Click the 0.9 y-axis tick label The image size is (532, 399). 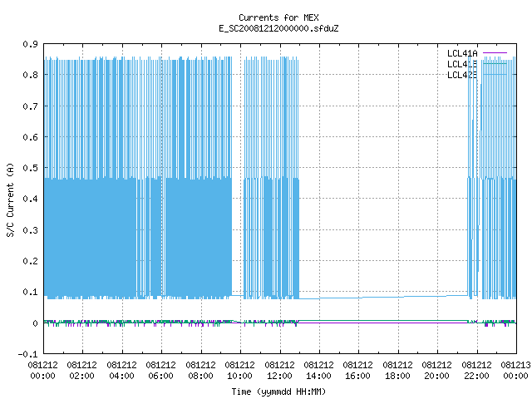[x=31, y=44]
